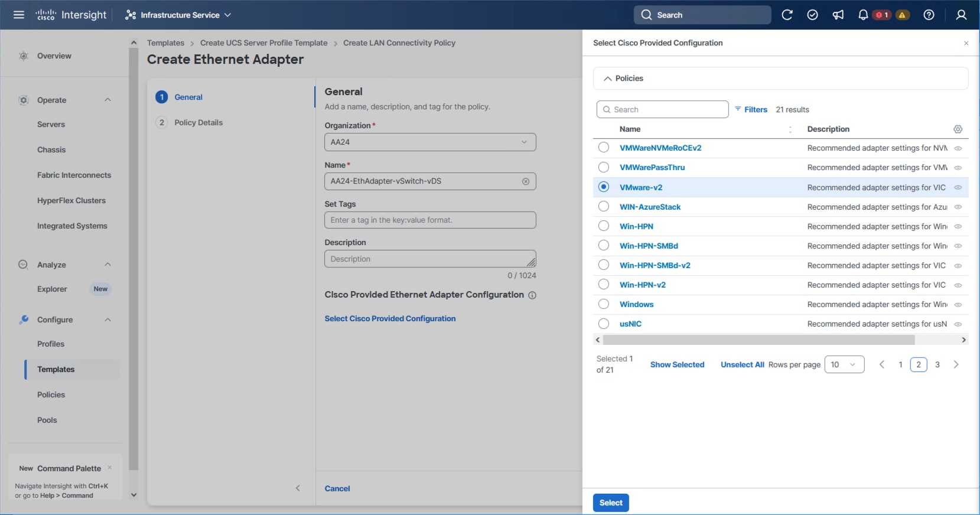The image size is (980, 515).
Task: Select the Win-HPN-v2 radio button
Action: [604, 284]
